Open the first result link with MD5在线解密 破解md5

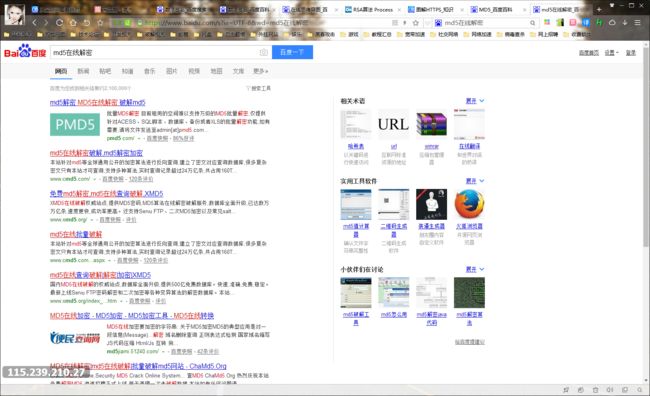[x=97, y=102]
